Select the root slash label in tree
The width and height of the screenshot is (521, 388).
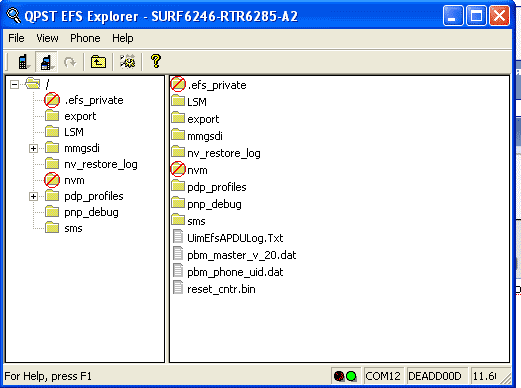coord(47,84)
